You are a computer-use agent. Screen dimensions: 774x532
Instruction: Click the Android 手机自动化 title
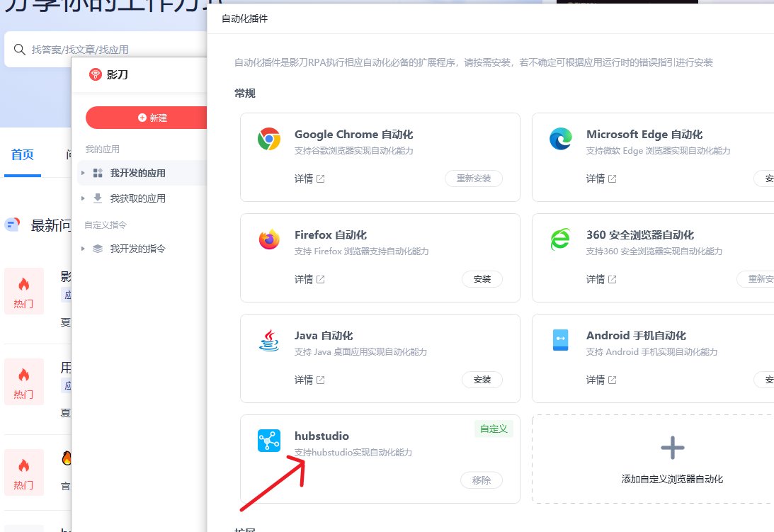tap(637, 336)
